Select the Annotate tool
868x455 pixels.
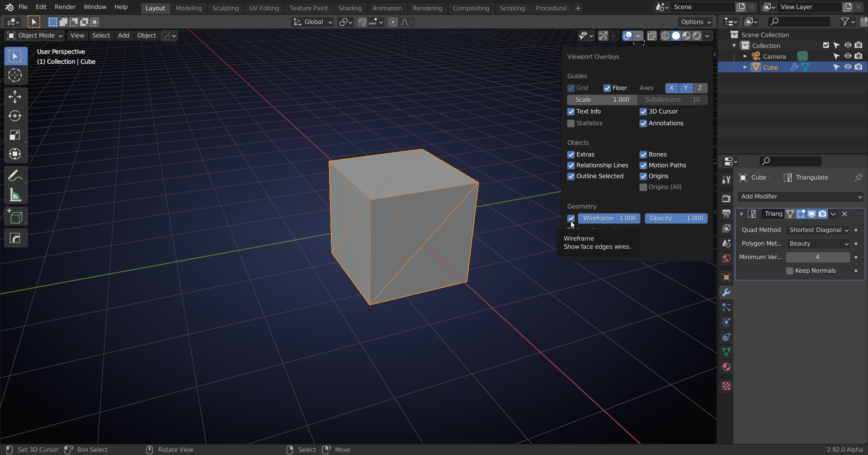[15, 175]
